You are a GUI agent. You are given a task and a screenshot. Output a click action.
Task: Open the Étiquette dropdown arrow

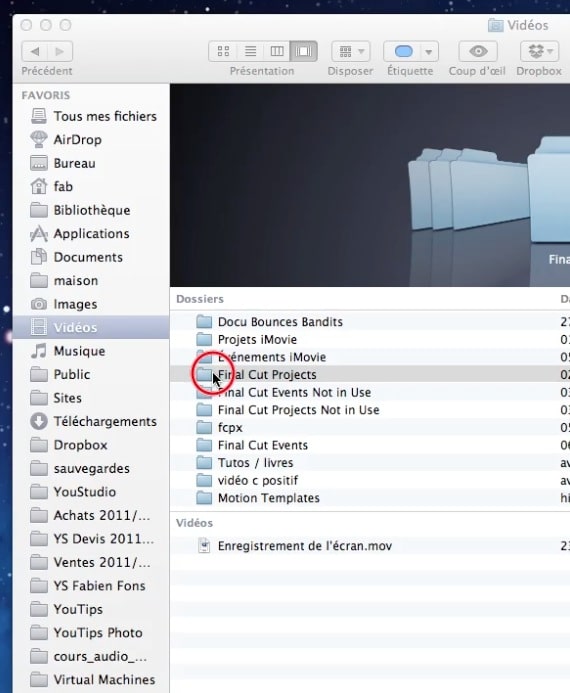[429, 52]
